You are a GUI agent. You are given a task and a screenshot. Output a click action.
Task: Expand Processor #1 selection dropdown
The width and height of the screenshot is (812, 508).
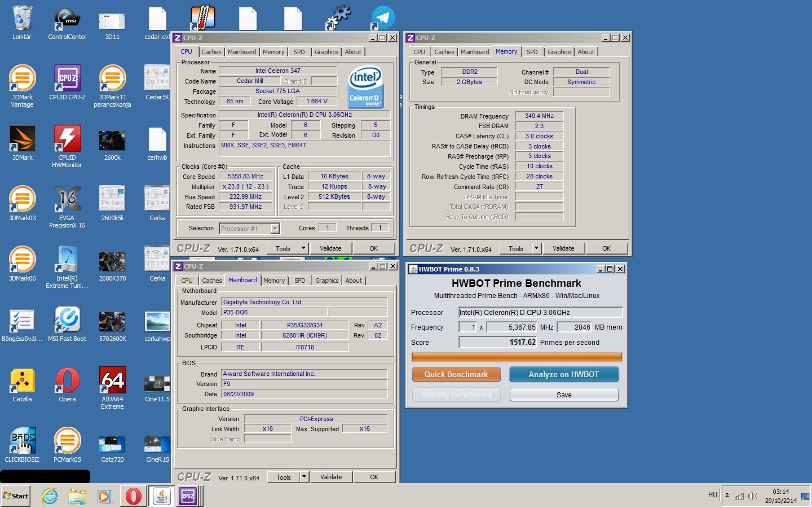coord(275,229)
